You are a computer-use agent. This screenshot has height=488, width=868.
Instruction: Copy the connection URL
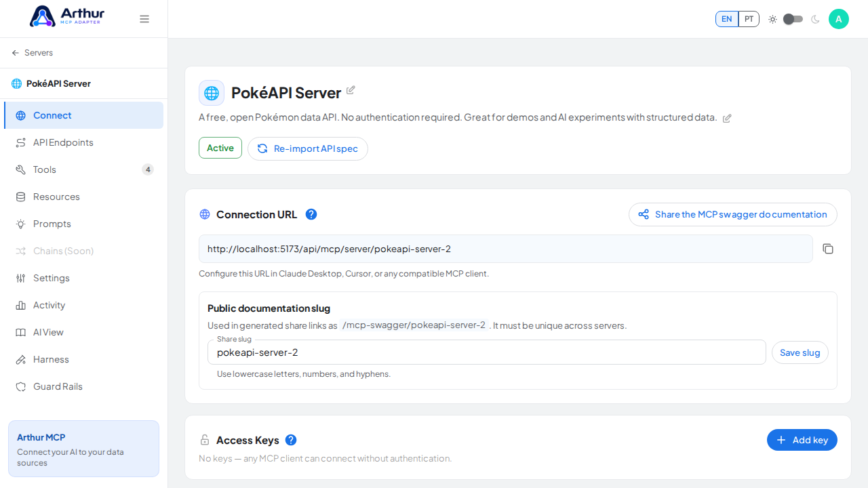(828, 249)
